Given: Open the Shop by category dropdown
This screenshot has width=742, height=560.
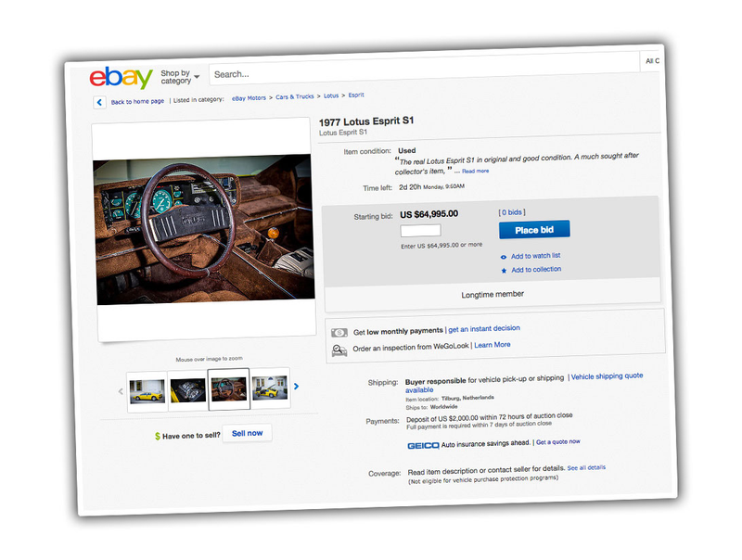Looking at the screenshot, I should point(180,77).
